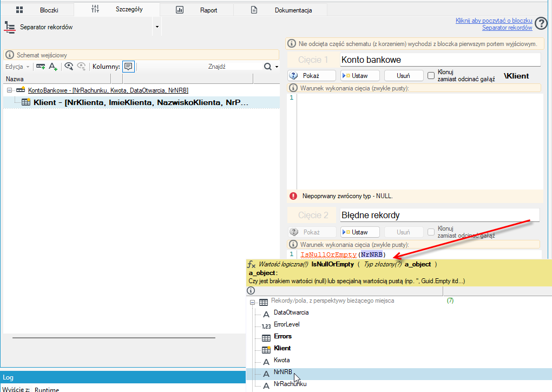Click the add column icon in schema toolbar

click(41, 66)
